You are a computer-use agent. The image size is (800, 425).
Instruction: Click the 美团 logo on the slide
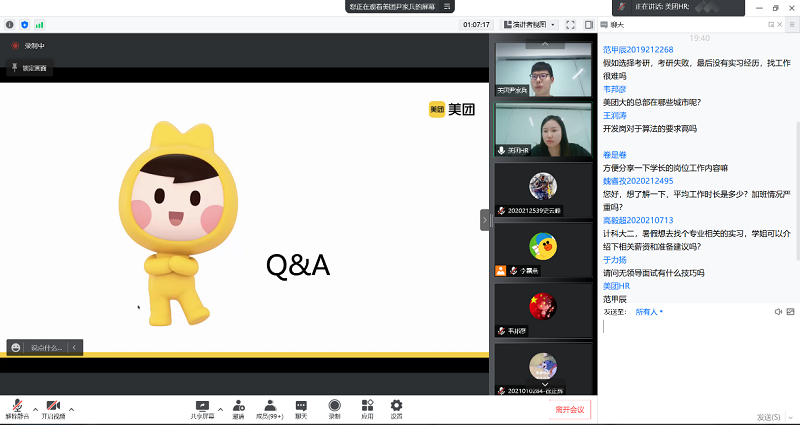(452, 109)
